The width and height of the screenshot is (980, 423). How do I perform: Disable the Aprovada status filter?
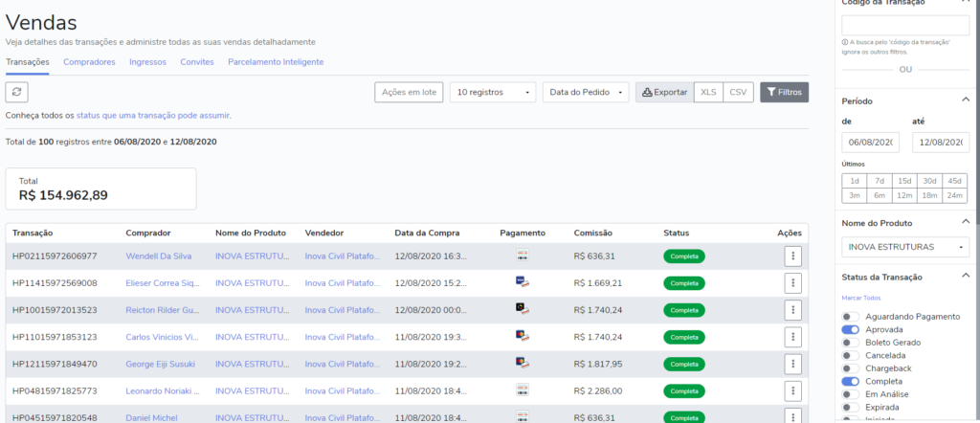point(851,329)
